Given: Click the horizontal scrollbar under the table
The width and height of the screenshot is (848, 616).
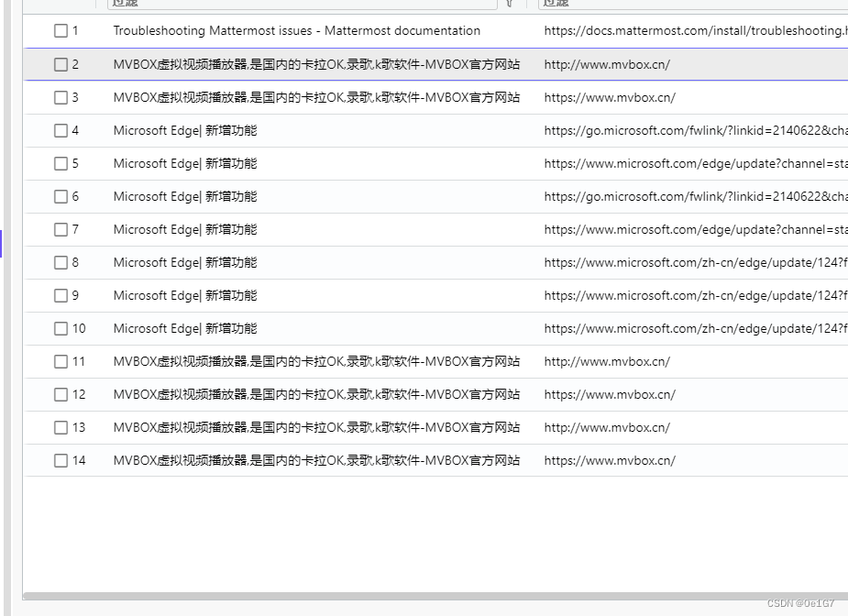Looking at the screenshot, I should pyautogui.click(x=435, y=596).
